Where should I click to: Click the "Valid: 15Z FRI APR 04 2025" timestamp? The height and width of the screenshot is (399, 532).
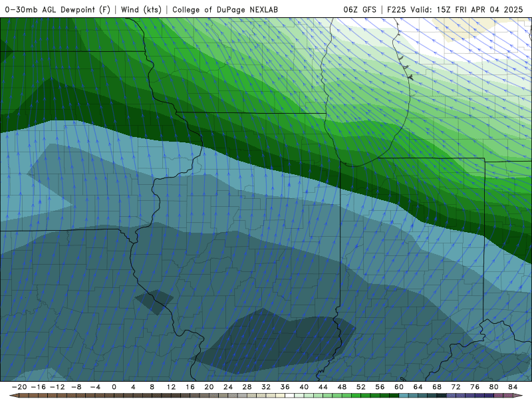467,9
